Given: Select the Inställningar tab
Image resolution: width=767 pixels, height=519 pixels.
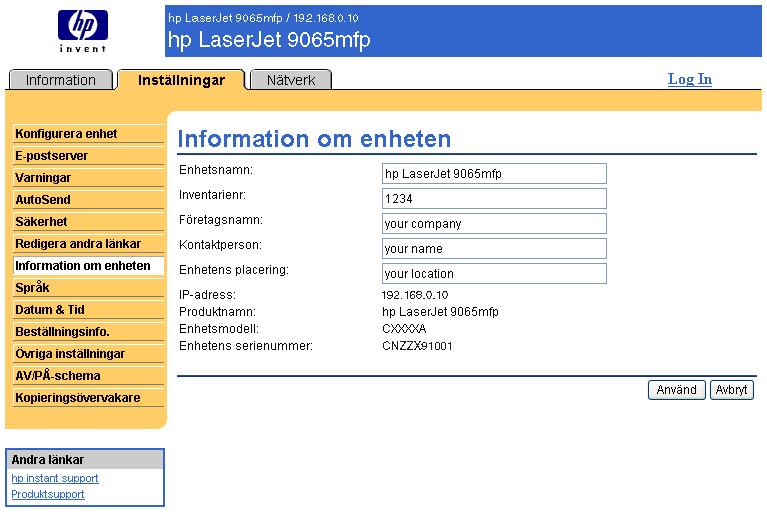Looking at the screenshot, I should [x=181, y=80].
